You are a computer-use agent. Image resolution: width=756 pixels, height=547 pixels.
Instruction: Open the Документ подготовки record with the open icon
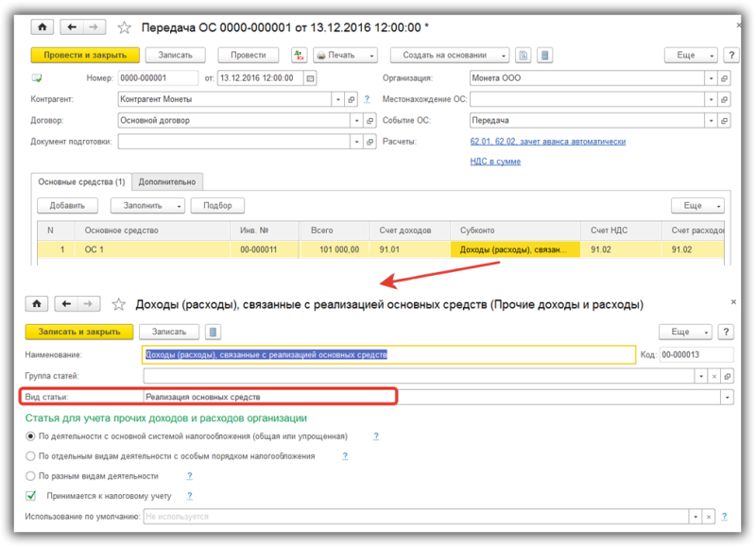(369, 142)
